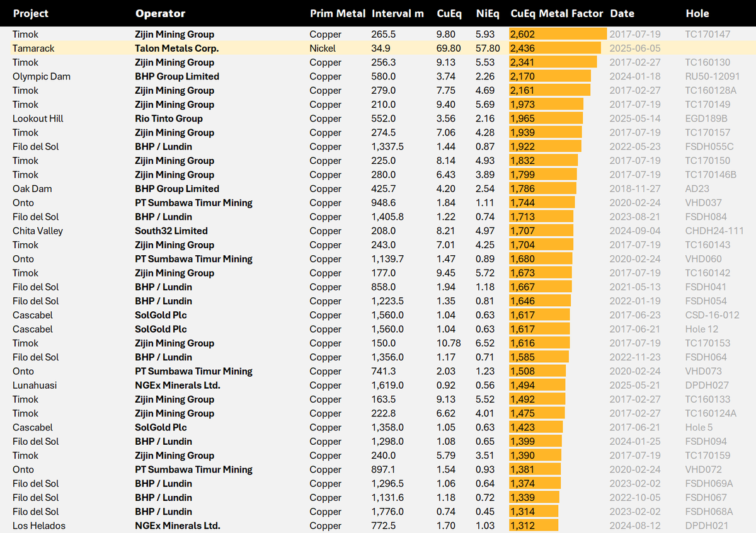Select the 2,436 metal factor cell
This screenshot has width=756, height=533.
tap(554, 48)
